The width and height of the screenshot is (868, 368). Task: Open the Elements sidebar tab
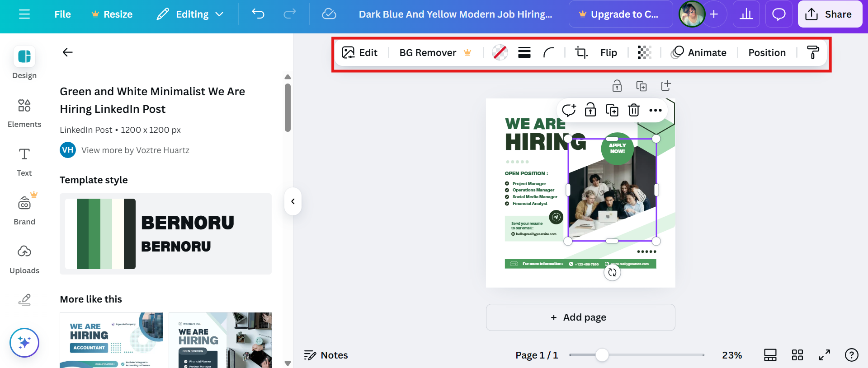point(24,113)
